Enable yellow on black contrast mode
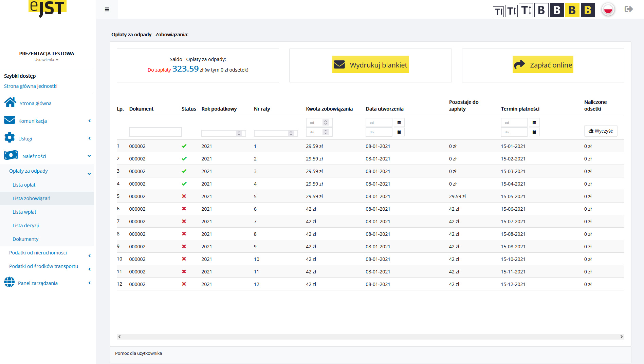This screenshot has width=644, height=364. (588, 11)
